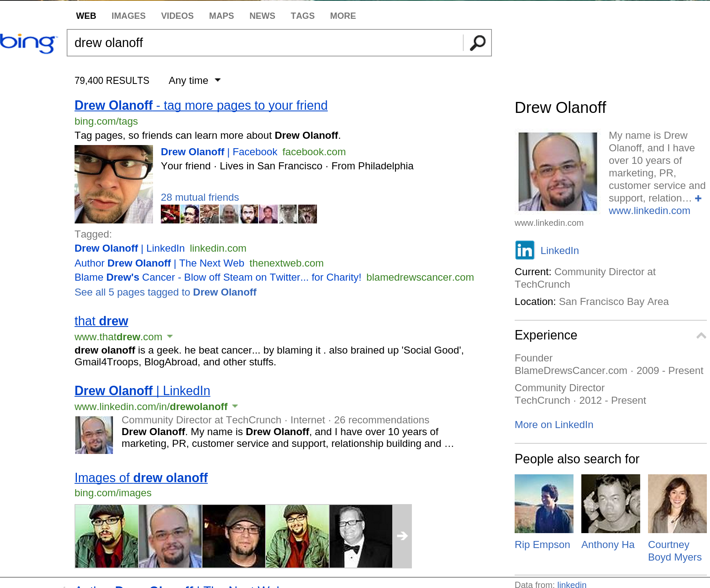The height and width of the screenshot is (588, 710).
Task: Open the 'that drew' result title
Action: pos(101,321)
